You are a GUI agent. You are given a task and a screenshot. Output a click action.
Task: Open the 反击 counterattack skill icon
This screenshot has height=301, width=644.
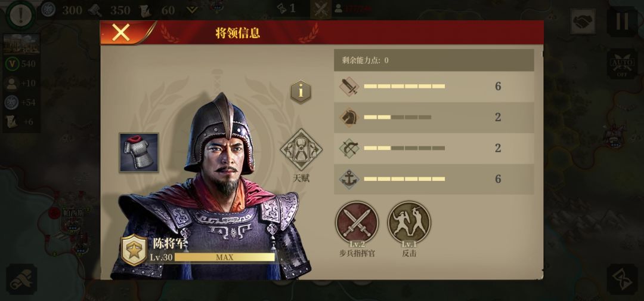(409, 222)
